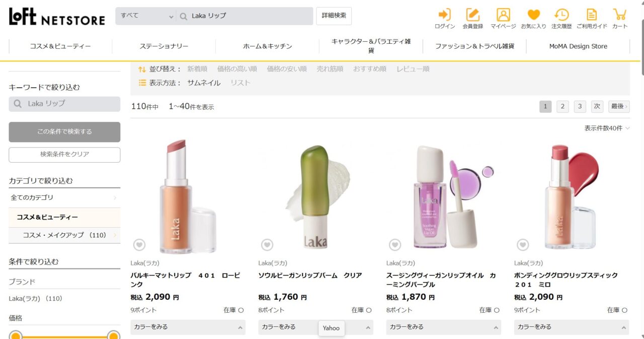Sort results by レビュー順
The height and width of the screenshot is (339, 644).
(x=413, y=69)
